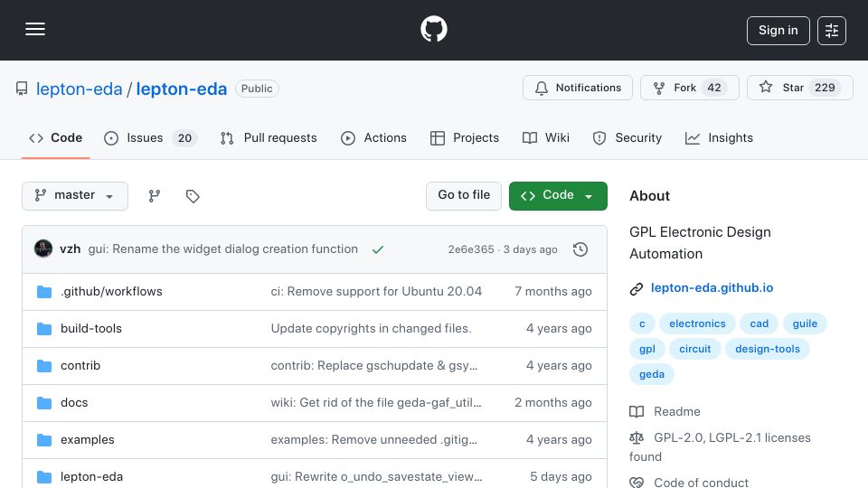Open the lepton-eda owner link
The width and height of the screenshot is (868, 488).
(x=80, y=89)
